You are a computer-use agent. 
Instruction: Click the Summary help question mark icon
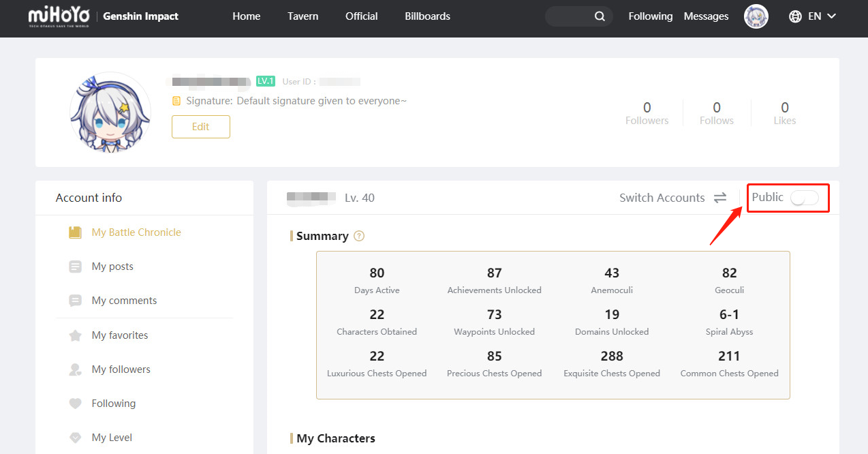[x=359, y=236]
